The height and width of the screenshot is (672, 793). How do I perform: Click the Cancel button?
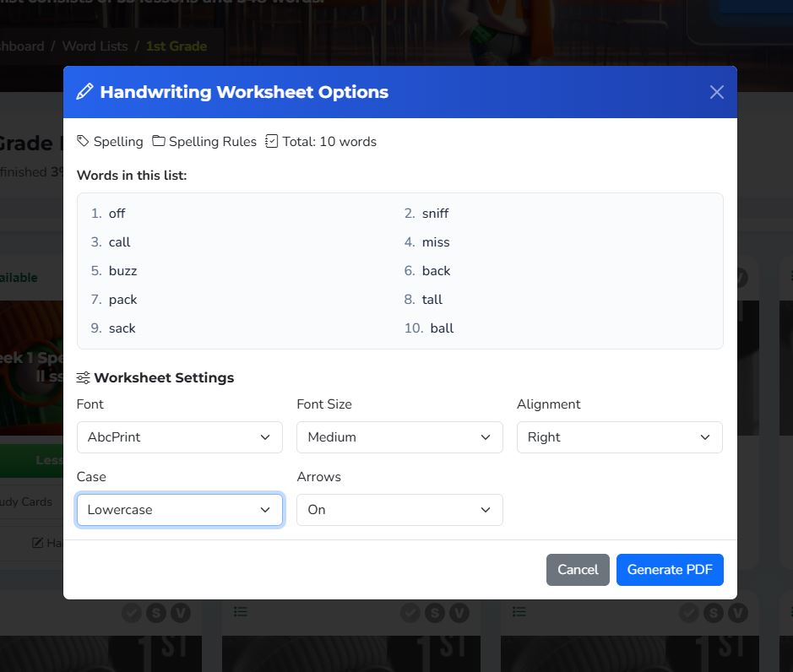(578, 570)
